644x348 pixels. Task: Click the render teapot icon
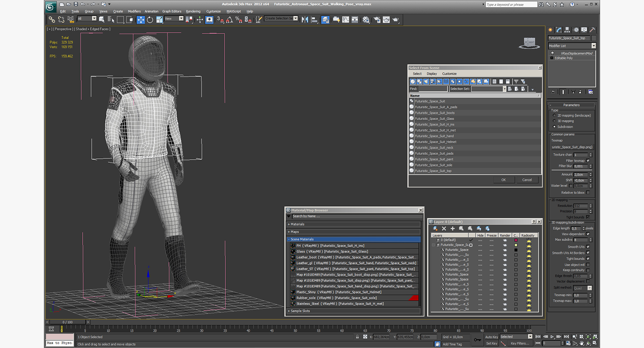point(396,20)
